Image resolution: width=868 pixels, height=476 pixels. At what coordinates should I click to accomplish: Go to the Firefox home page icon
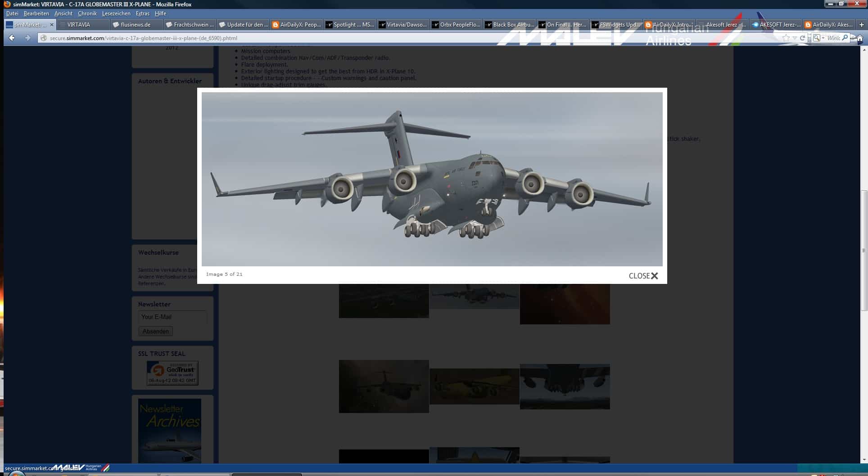[859, 39]
